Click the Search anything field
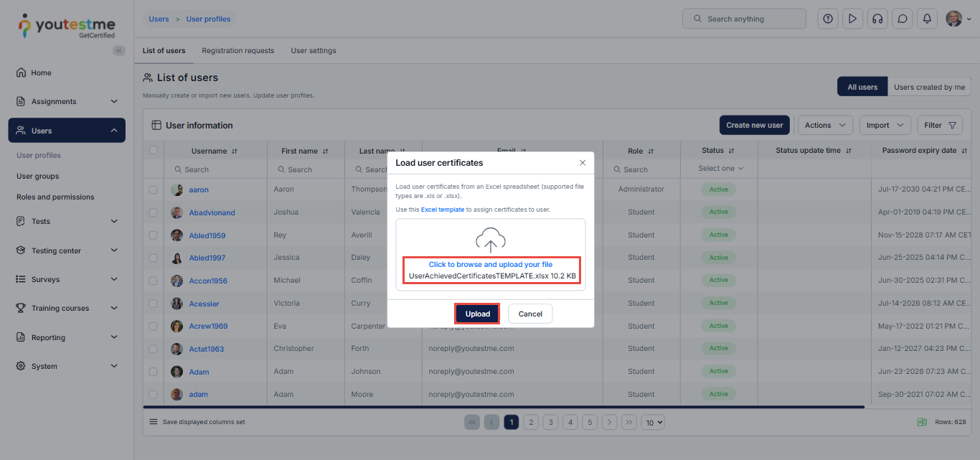Screen dimensions: 980x460 pyautogui.click(x=744, y=19)
